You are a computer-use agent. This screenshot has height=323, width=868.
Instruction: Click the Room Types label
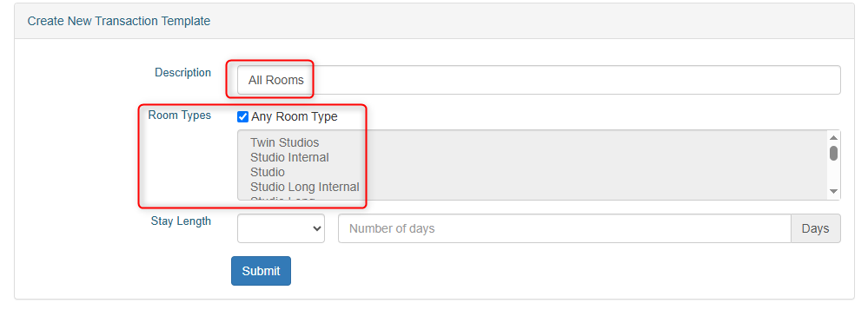(179, 115)
